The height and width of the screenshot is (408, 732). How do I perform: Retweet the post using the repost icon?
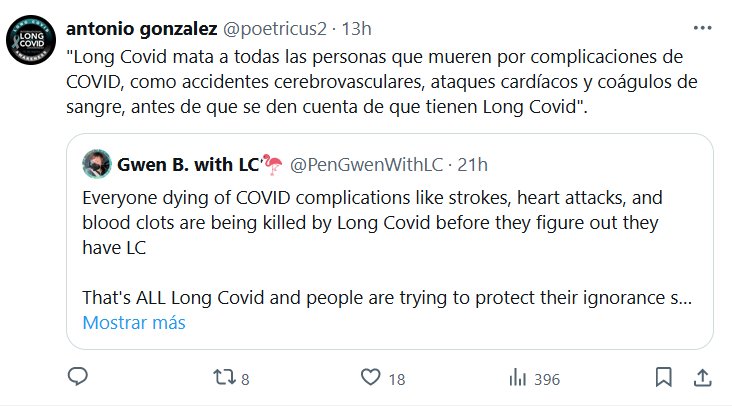[225, 378]
